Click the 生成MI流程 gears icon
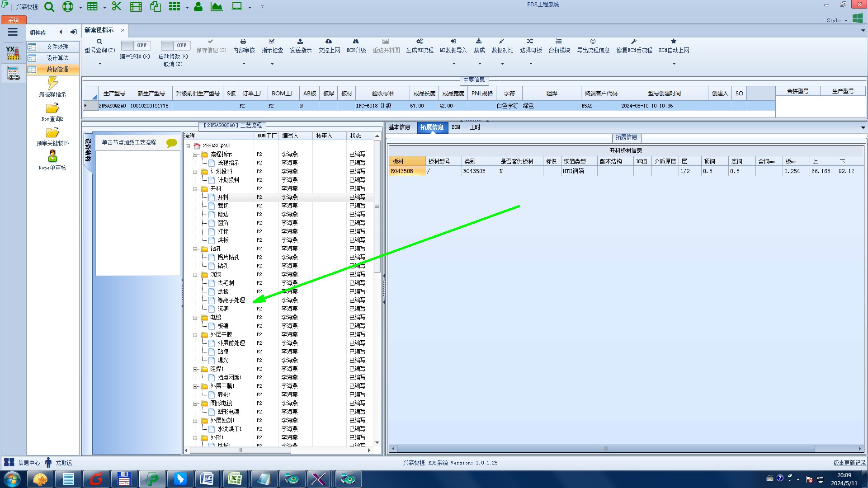The height and width of the screenshot is (488, 868). [x=420, y=42]
